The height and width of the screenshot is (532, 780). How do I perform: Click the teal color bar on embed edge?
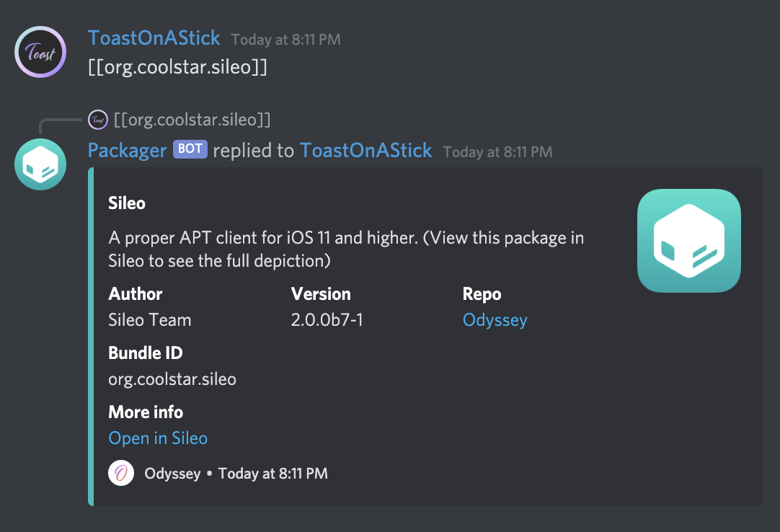pos(91,337)
